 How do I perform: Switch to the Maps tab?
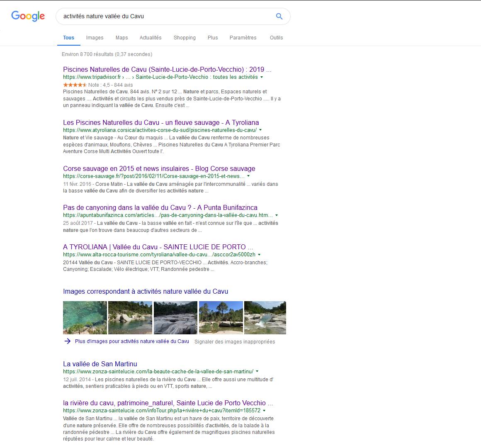(121, 38)
